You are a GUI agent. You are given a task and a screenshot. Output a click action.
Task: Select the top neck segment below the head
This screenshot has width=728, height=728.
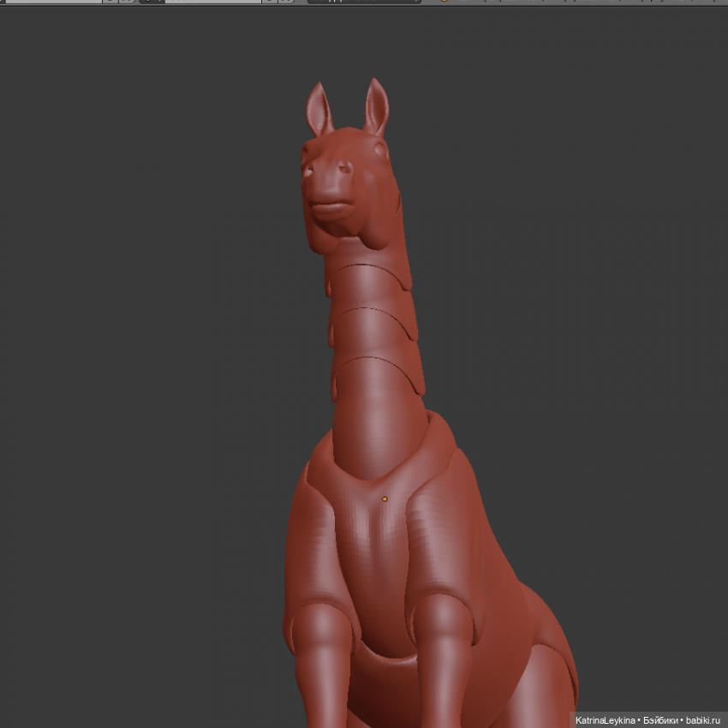tap(367, 283)
